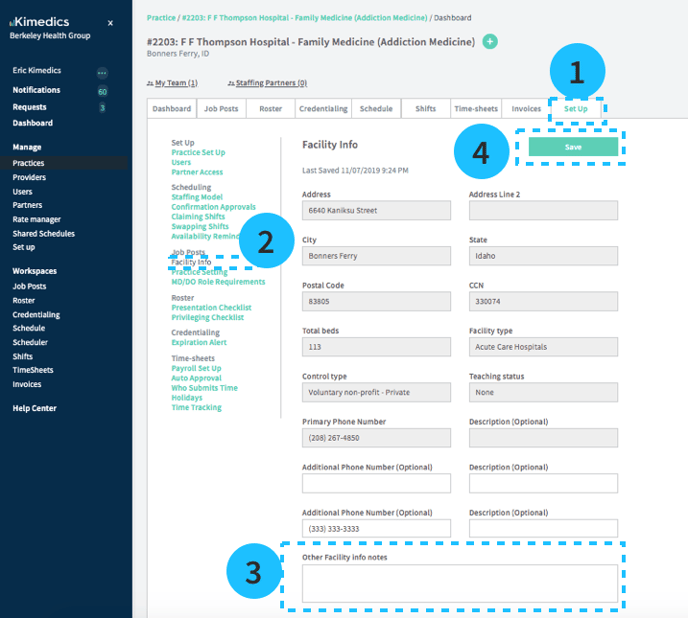
Task: Click the Kimedics logo
Action: tap(38, 21)
